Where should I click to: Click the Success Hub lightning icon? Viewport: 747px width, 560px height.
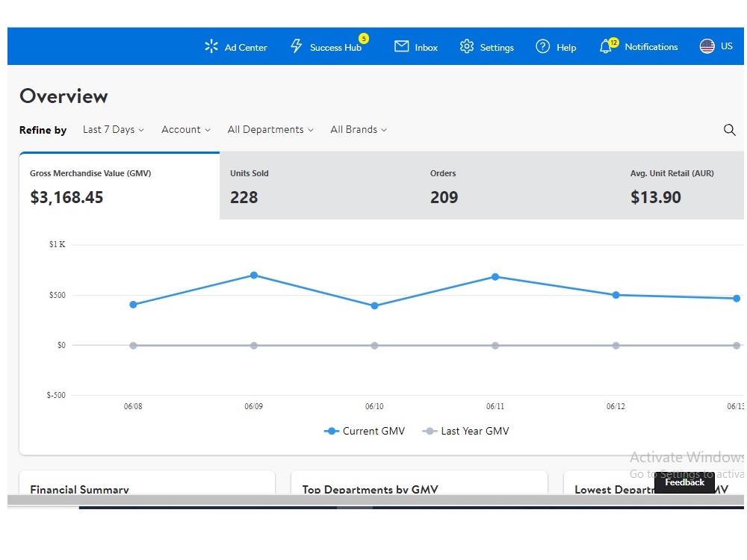point(297,46)
